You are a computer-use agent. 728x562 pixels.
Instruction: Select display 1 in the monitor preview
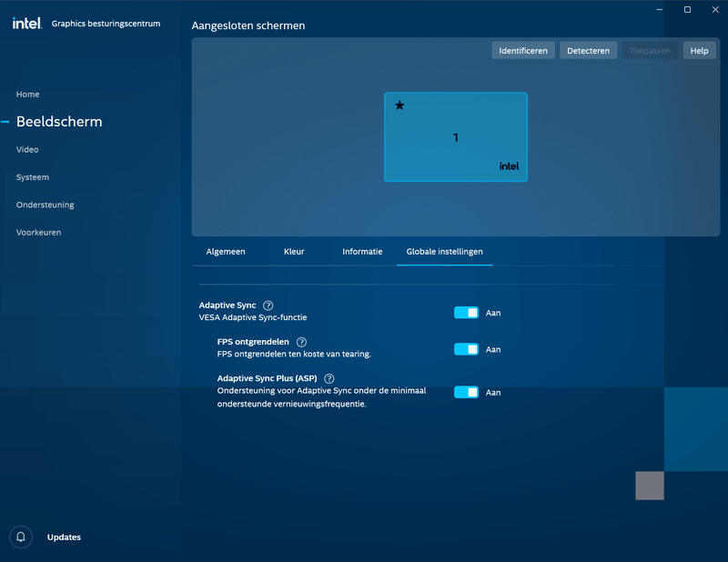point(455,136)
